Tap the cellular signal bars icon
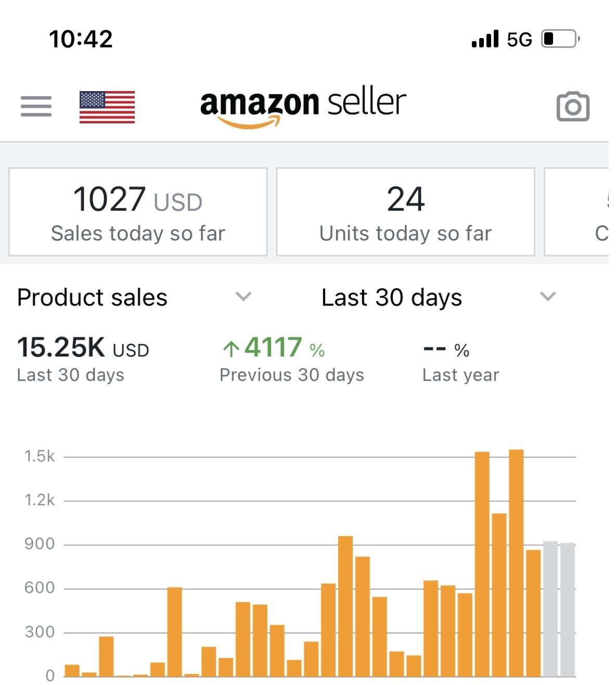Image resolution: width=616 pixels, height=685 pixels. (x=485, y=39)
